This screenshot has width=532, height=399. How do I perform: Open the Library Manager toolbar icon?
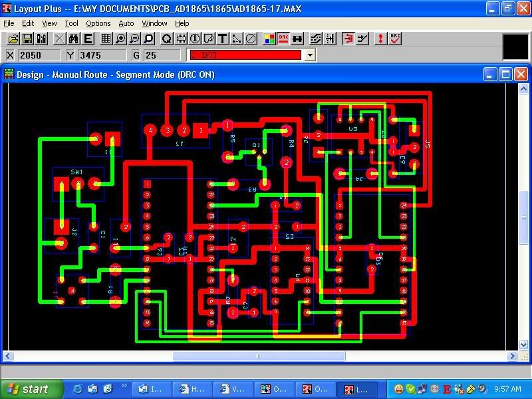click(42, 39)
